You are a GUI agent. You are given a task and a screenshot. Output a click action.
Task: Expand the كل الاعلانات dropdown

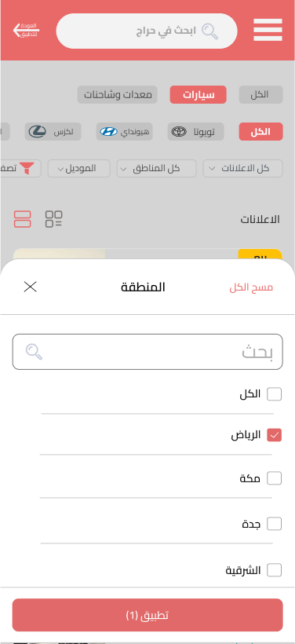point(243,168)
